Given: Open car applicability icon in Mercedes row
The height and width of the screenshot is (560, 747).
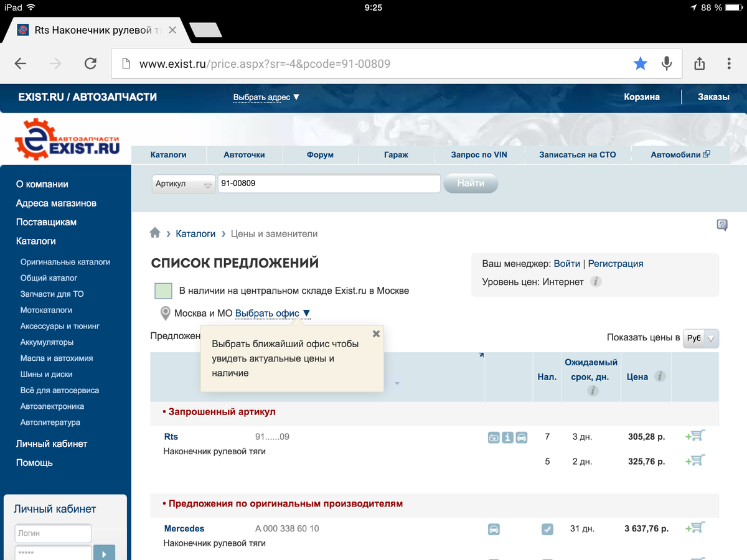Looking at the screenshot, I should (x=494, y=530).
